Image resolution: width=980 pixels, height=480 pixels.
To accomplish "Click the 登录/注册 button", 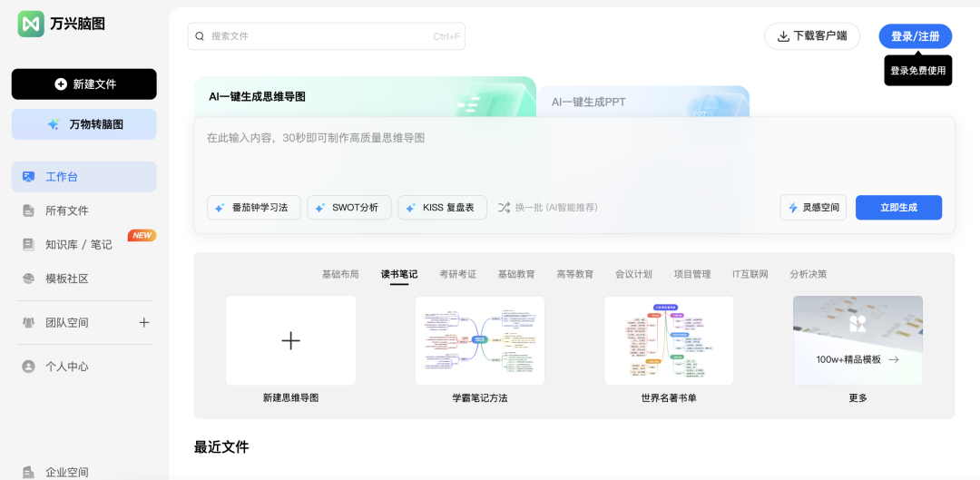I will tap(915, 36).
